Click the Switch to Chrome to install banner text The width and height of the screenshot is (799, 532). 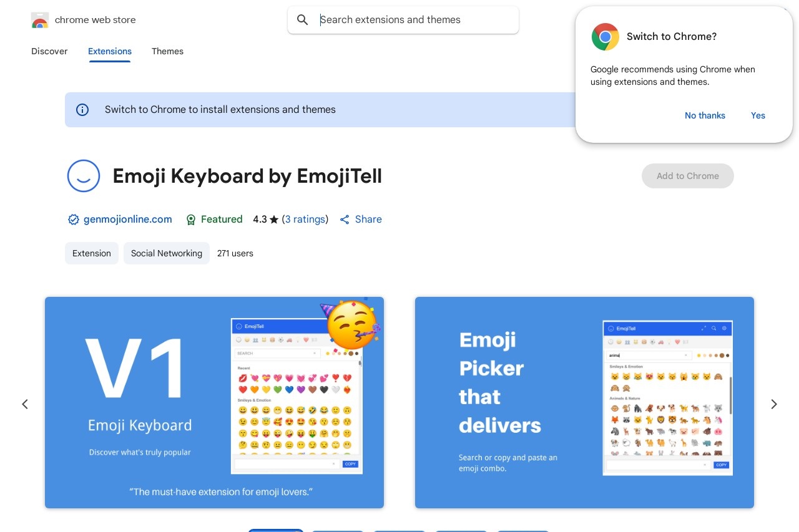coord(220,110)
